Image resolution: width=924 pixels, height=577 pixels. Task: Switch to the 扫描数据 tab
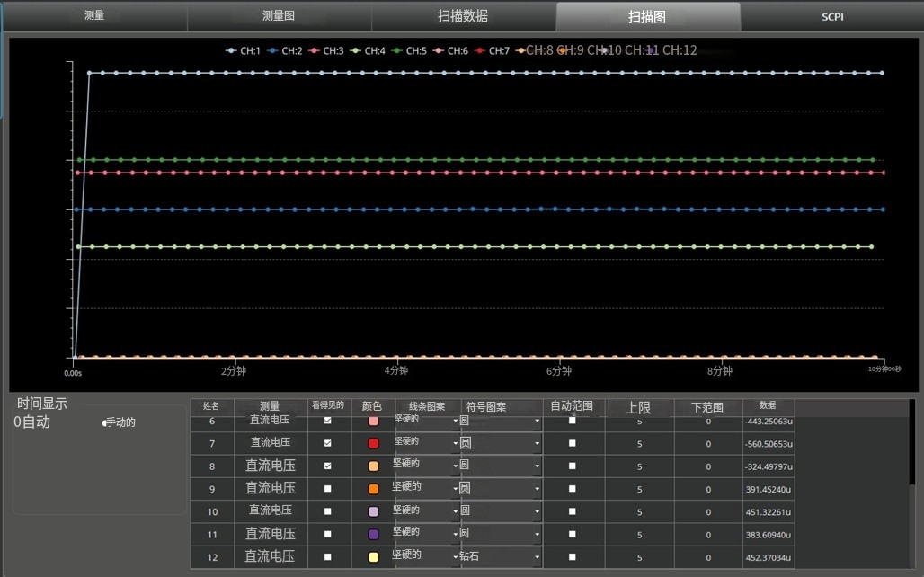click(463, 16)
